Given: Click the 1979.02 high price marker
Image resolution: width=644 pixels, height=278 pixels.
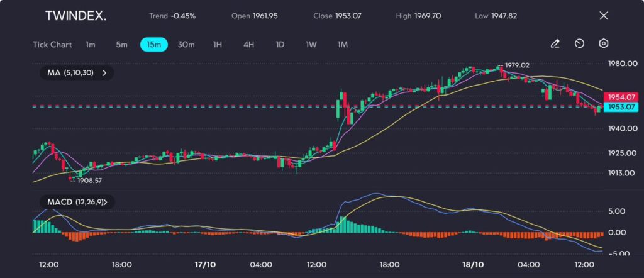Looking at the screenshot, I should pos(517,65).
